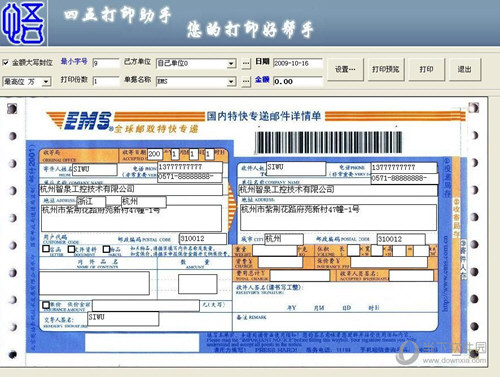Image resolution: width=500 pixels, height=377 pixels.
Task: Click the ellipsis button beside 单据名称
Action: [x=246, y=81]
